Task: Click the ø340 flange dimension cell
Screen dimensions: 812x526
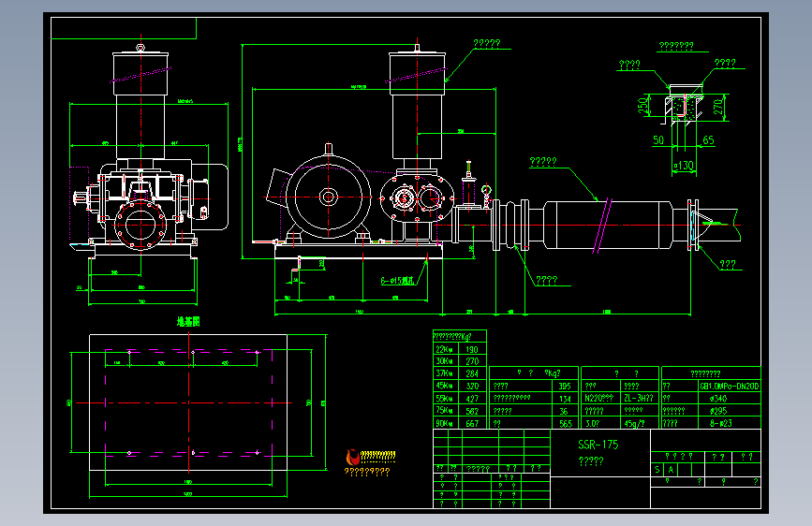Action: click(718, 399)
